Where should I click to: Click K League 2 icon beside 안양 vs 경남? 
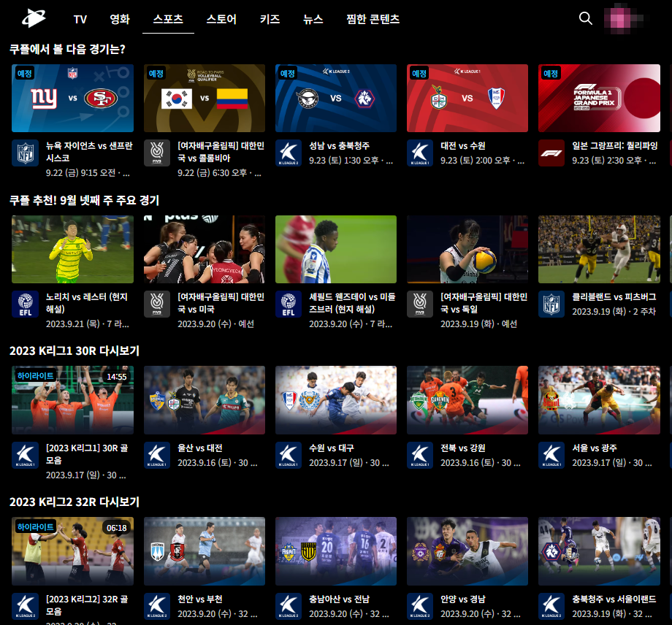[x=420, y=607]
